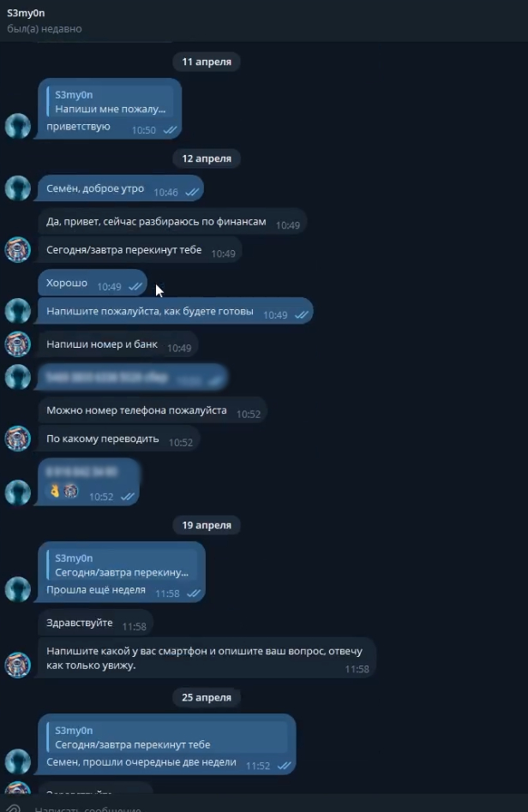Open quoted reply above 'Семен, прошли очередные две недели'
This screenshot has height=812, width=528.
[x=167, y=737]
